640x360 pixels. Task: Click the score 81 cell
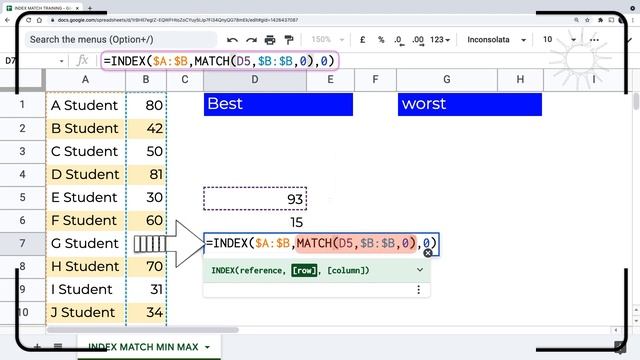146,174
